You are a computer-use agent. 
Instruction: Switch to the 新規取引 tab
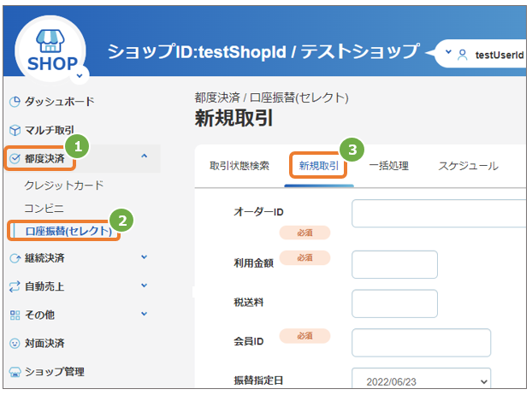319,166
